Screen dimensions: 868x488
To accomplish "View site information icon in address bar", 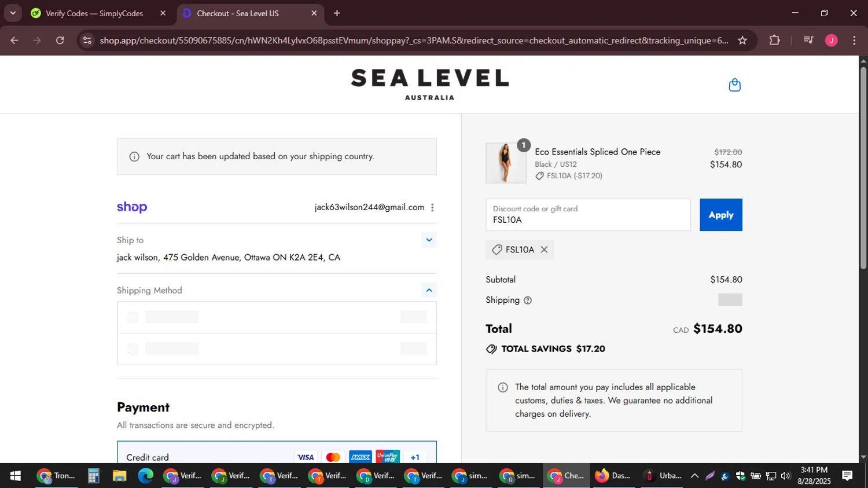I will click(x=87, y=41).
